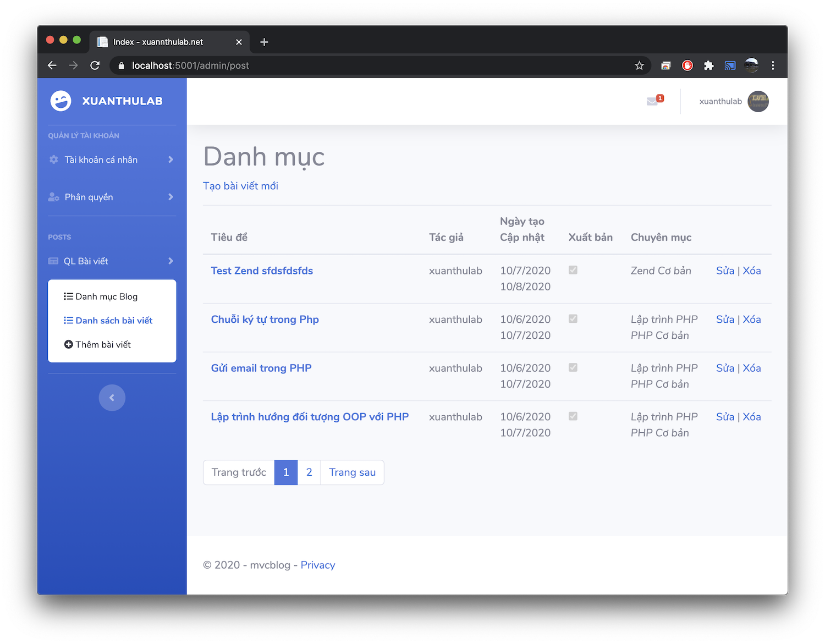Open a new browser tab with plus
The height and width of the screenshot is (644, 825).
point(264,42)
